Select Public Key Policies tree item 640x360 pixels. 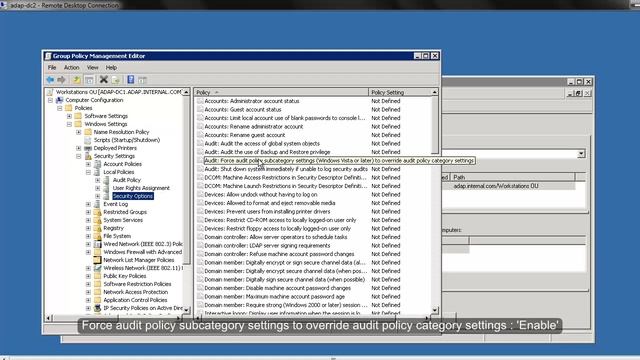124,276
